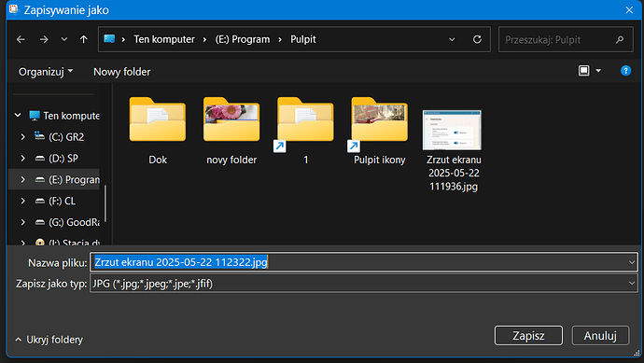Open the help question mark icon

[625, 71]
